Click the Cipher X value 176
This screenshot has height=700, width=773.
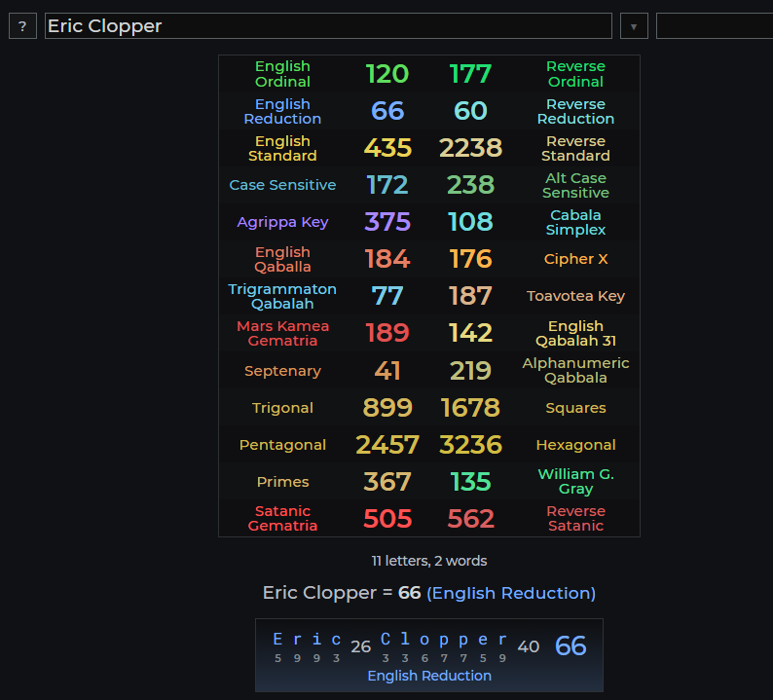[470, 259]
